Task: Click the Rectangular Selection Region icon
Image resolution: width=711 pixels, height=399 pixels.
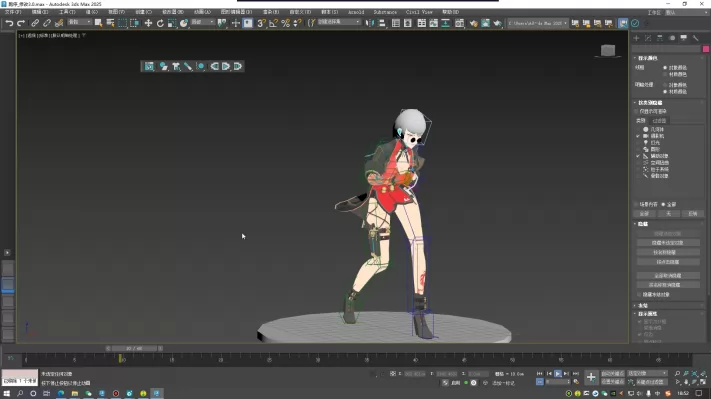Action: 122,23
